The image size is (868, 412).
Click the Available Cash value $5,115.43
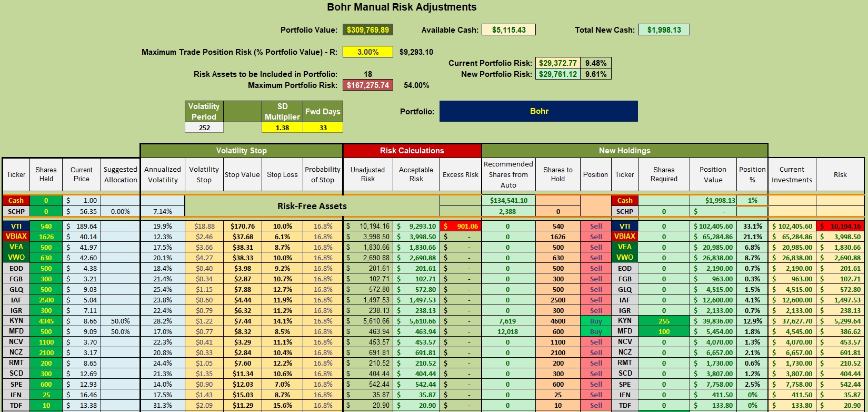508,30
